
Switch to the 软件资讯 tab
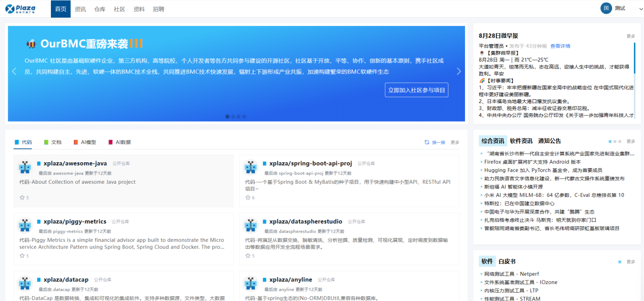click(x=521, y=141)
